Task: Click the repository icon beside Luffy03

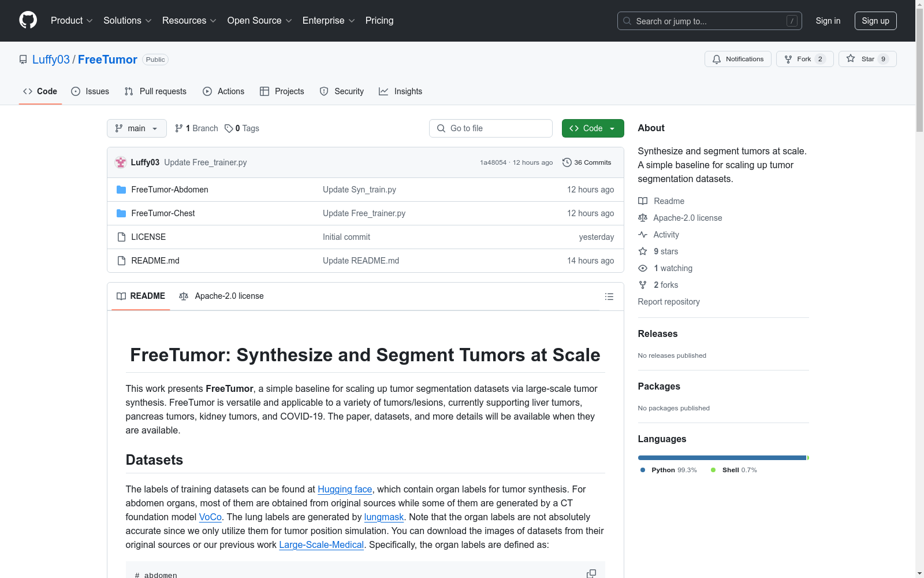Action: pos(23,60)
